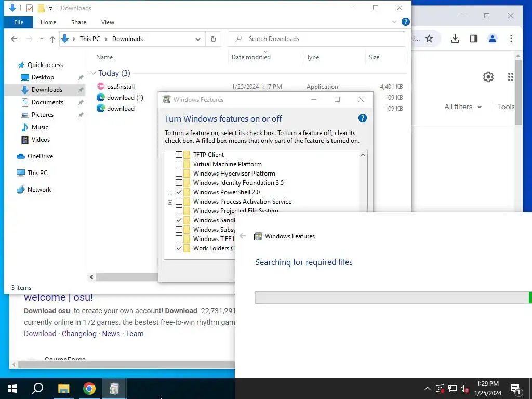Image resolution: width=532 pixels, height=399 pixels.
Task: Sort files by the Type column
Action: click(313, 57)
